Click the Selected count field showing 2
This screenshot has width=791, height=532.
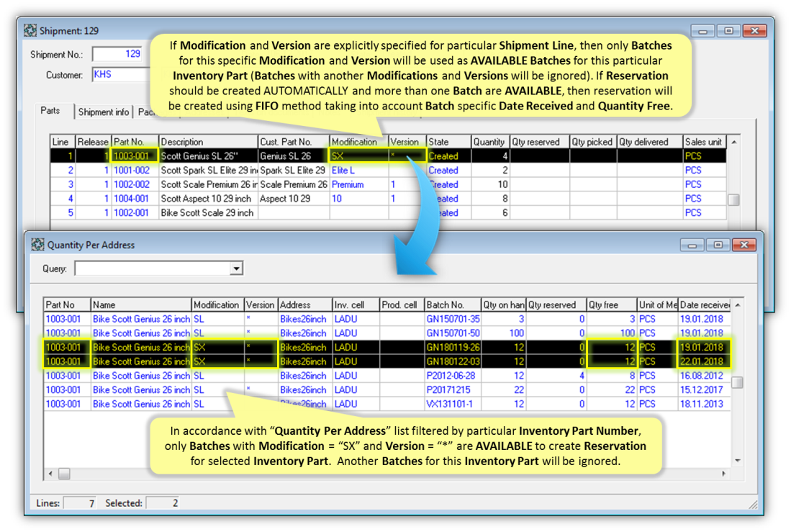(163, 502)
